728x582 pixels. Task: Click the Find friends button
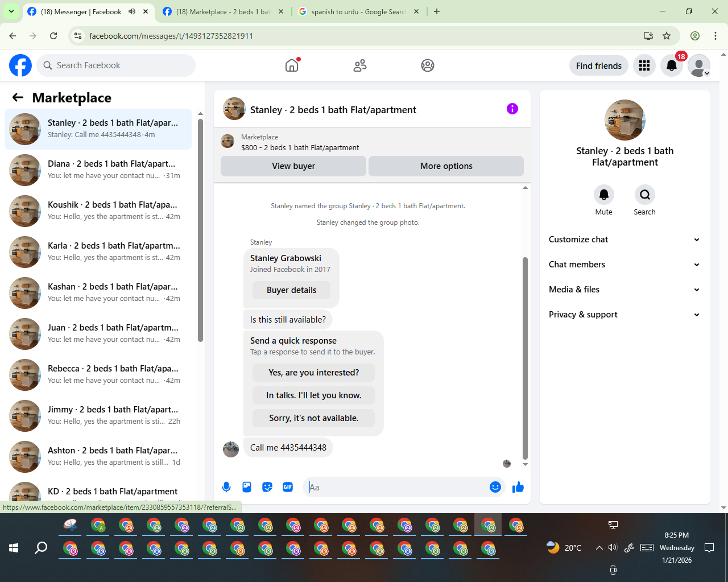click(x=599, y=65)
